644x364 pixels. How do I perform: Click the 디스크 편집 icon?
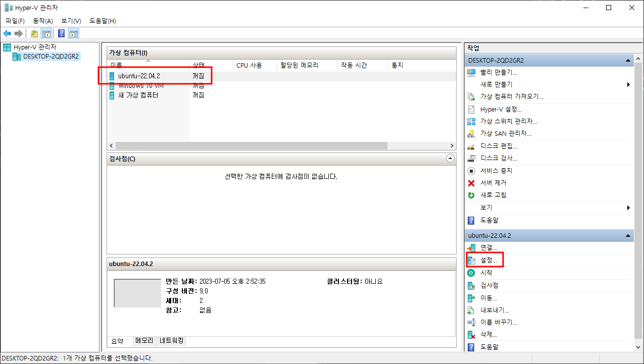(x=471, y=146)
